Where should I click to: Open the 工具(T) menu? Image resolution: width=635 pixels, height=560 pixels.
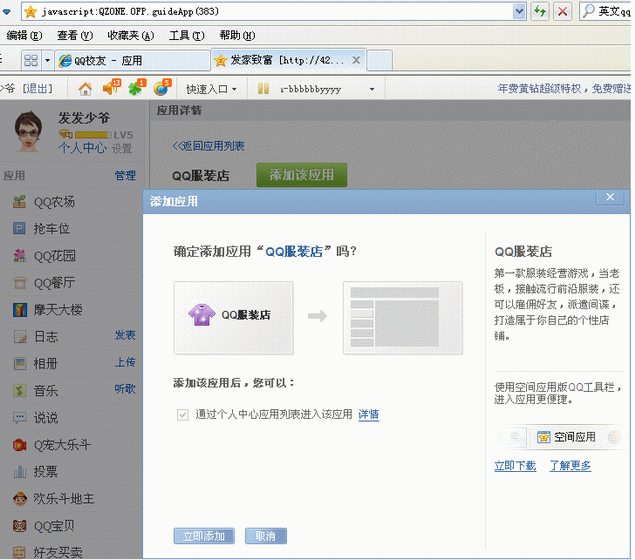coord(187,36)
